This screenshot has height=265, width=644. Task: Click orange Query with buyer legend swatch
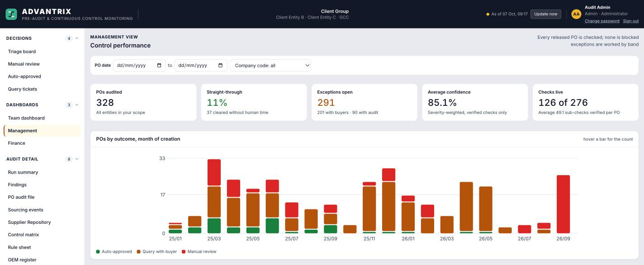138,251
